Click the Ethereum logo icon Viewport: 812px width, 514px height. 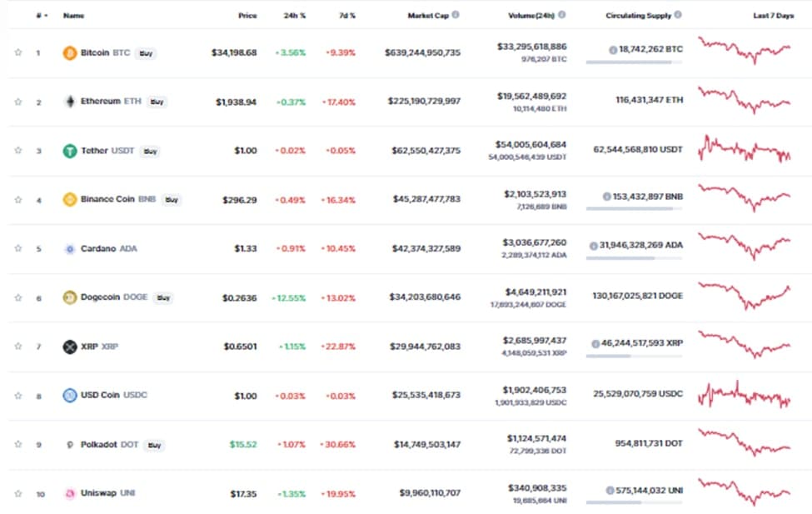[70, 102]
